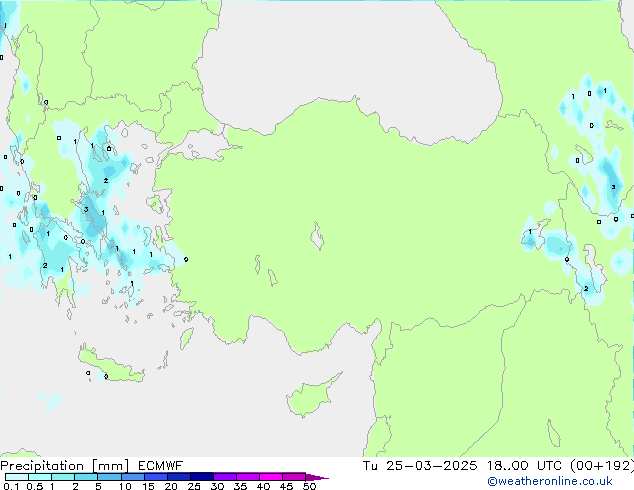Click the date text 'Tu 25-03-2025'
634x490 pixels.
tap(420, 466)
